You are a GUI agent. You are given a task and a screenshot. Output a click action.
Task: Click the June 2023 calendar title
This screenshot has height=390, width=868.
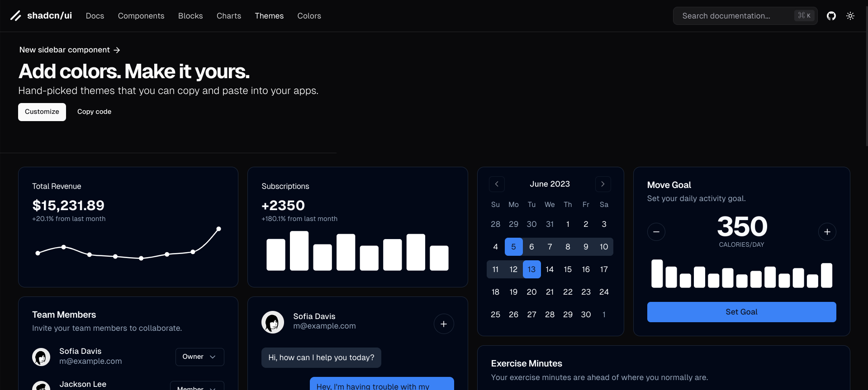point(550,184)
